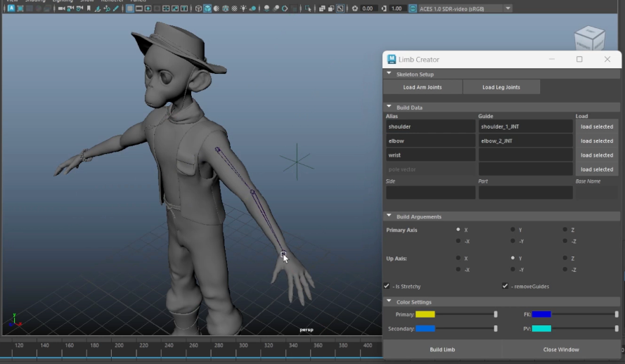Image resolution: width=625 pixels, height=364 pixels.
Task: Uncheck the Is Stretchy checkbox
Action: tap(387, 286)
